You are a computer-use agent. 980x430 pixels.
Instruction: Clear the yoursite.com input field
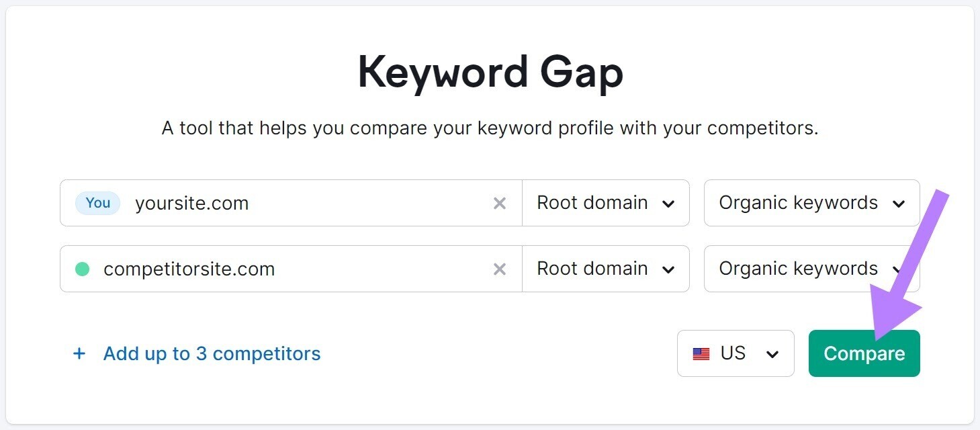click(x=500, y=203)
